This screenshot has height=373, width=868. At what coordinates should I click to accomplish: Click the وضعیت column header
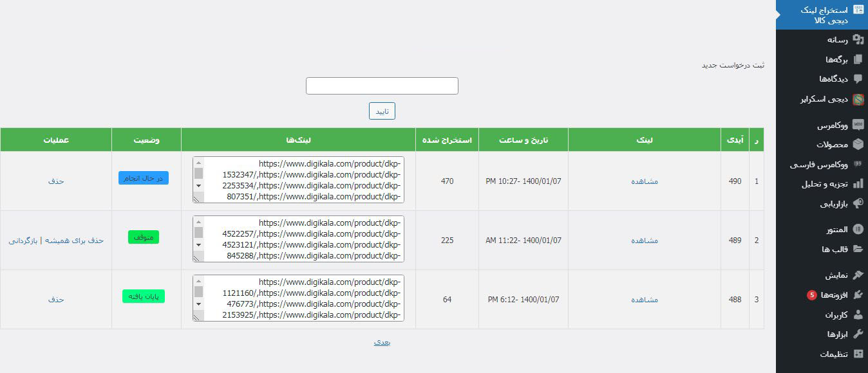[147, 140]
